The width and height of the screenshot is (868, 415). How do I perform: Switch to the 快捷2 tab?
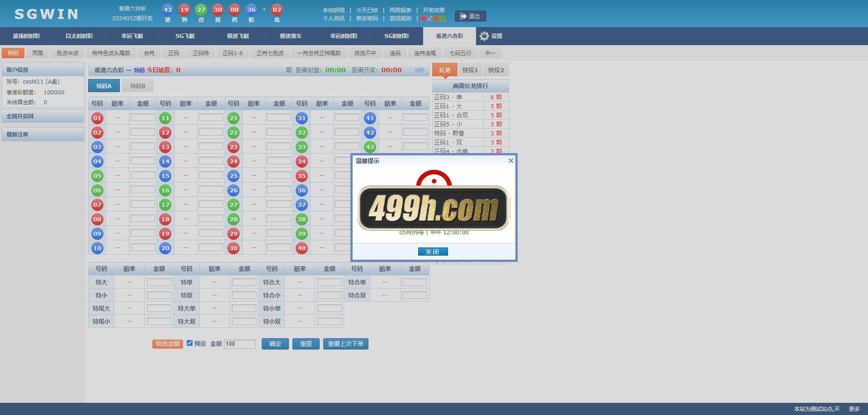(496, 70)
